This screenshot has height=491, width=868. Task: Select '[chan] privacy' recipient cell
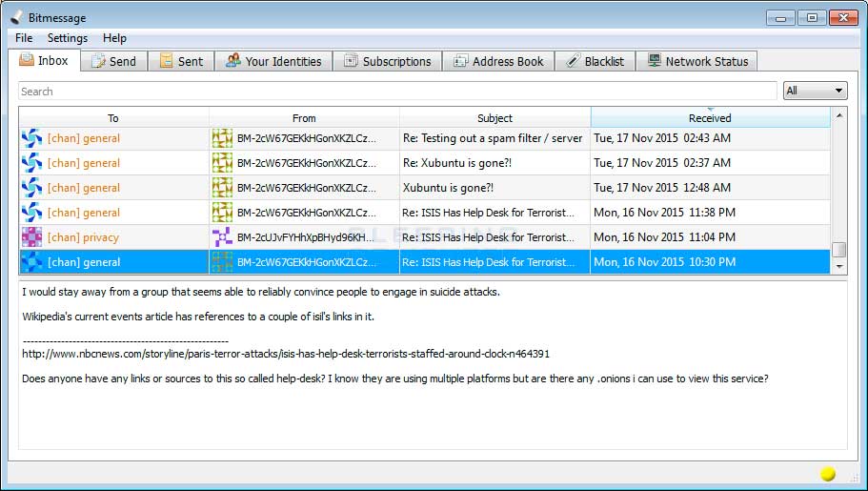(114, 237)
